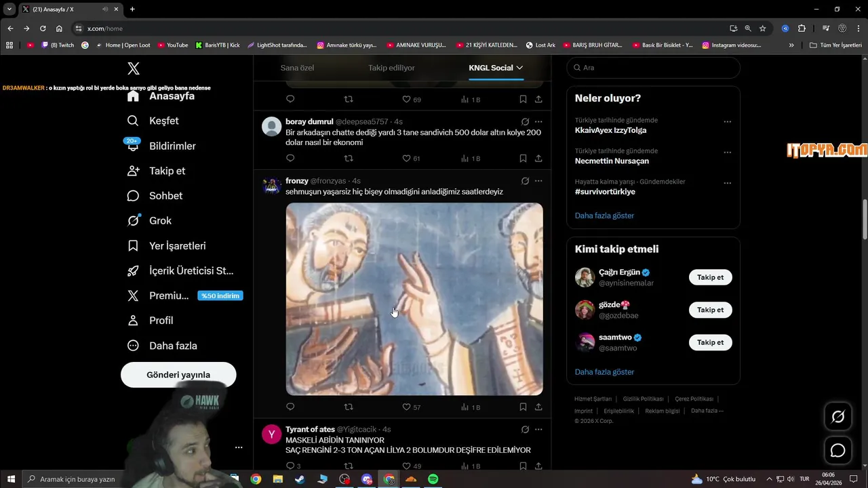Open the X logo home icon
Screen dimensions: 868x488
click(134, 68)
